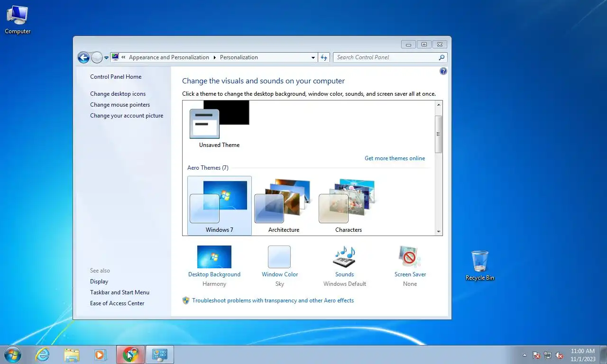This screenshot has height=364, width=607.
Task: Click the shield icon beside Troubleshoot link
Action: pyautogui.click(x=186, y=300)
